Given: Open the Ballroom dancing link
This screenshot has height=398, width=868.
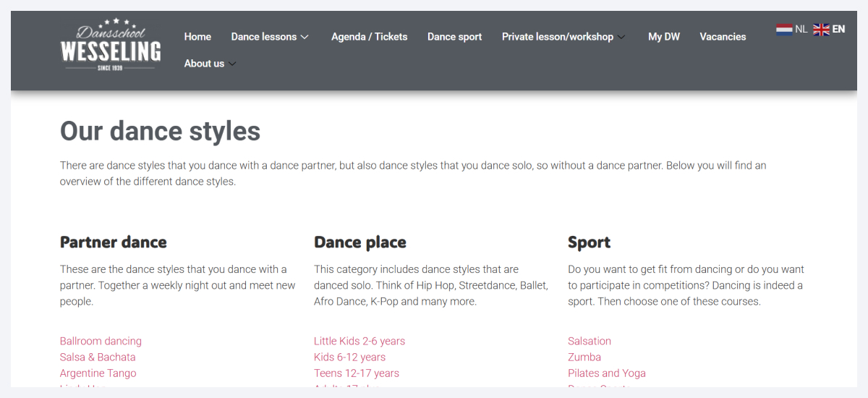Looking at the screenshot, I should point(101,341).
